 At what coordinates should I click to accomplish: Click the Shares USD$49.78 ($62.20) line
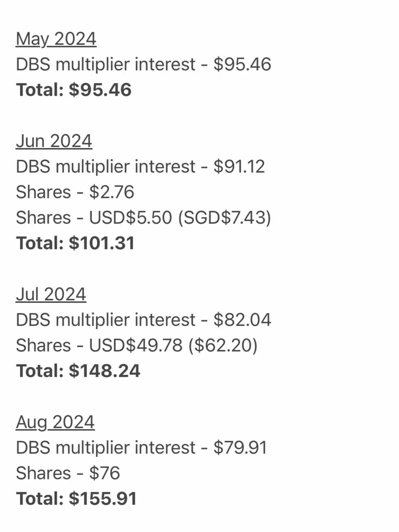coord(137,345)
